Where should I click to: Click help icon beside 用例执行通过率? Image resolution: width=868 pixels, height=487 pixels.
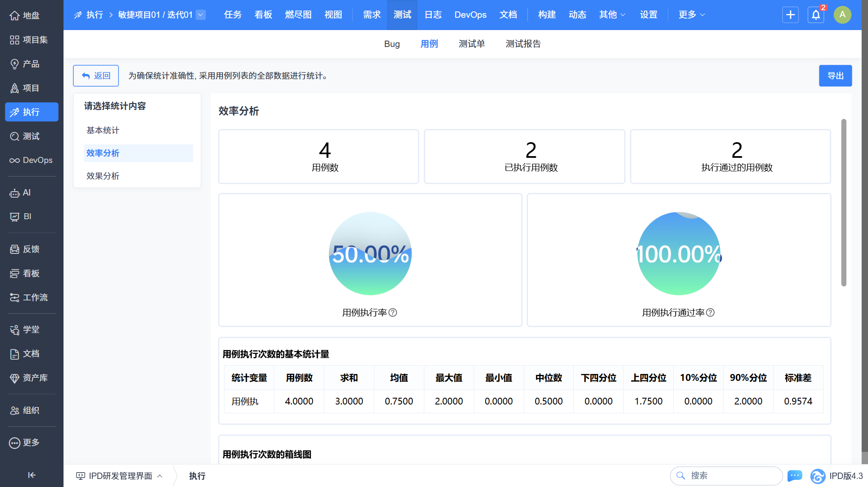(x=710, y=313)
